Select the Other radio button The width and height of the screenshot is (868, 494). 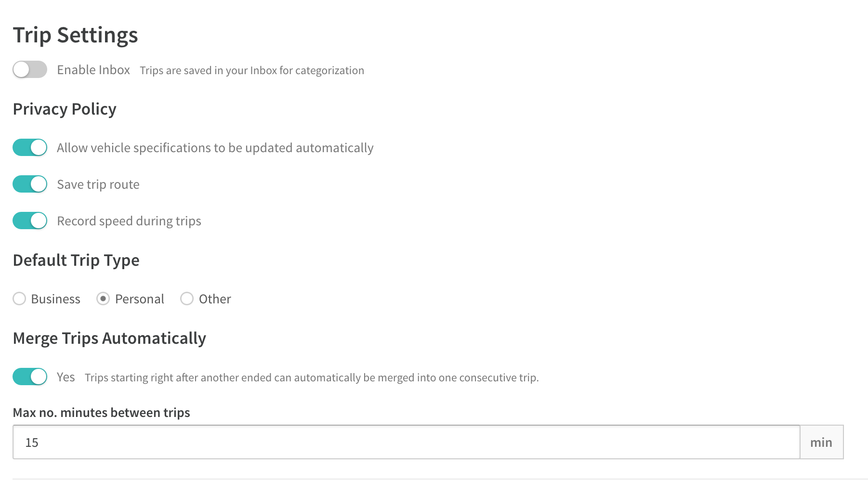187,299
